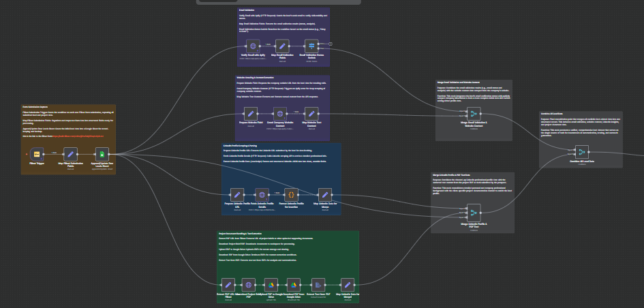
Task: Open the Extract PDF URL from Fillout node
Action: point(228,285)
